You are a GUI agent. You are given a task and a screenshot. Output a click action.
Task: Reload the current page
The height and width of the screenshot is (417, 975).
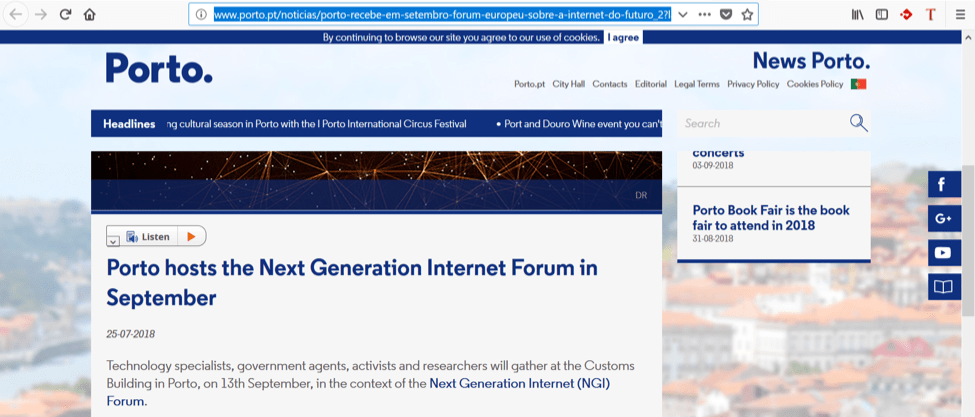[x=65, y=15]
